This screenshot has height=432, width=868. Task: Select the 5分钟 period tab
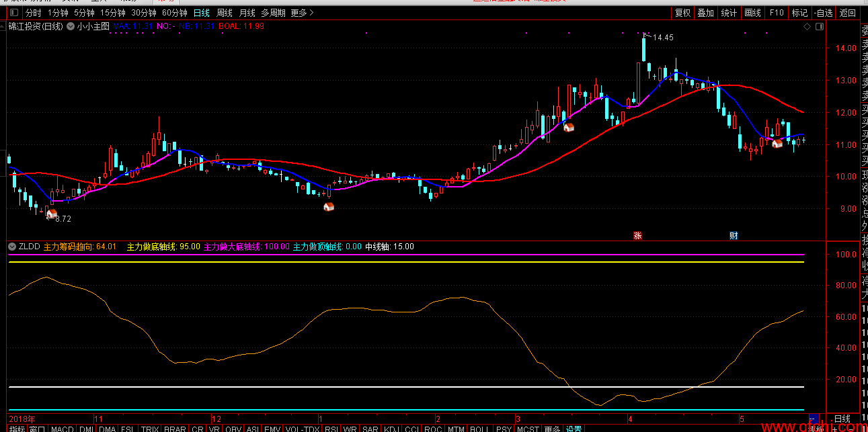tap(84, 13)
